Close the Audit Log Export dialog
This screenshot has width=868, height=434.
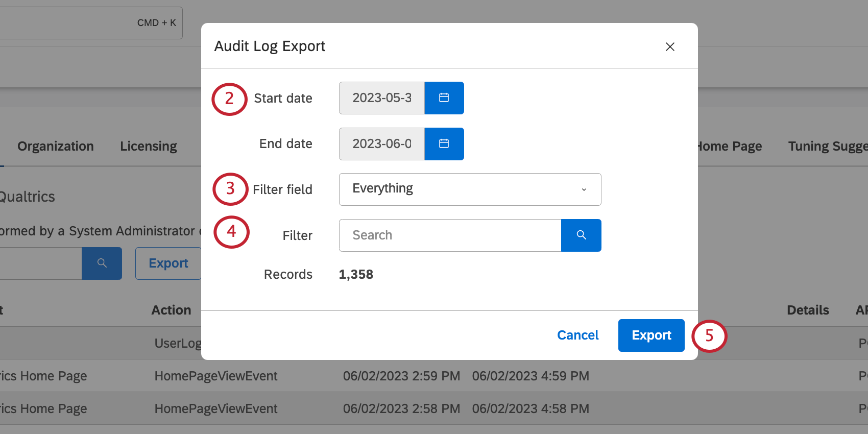(670, 47)
